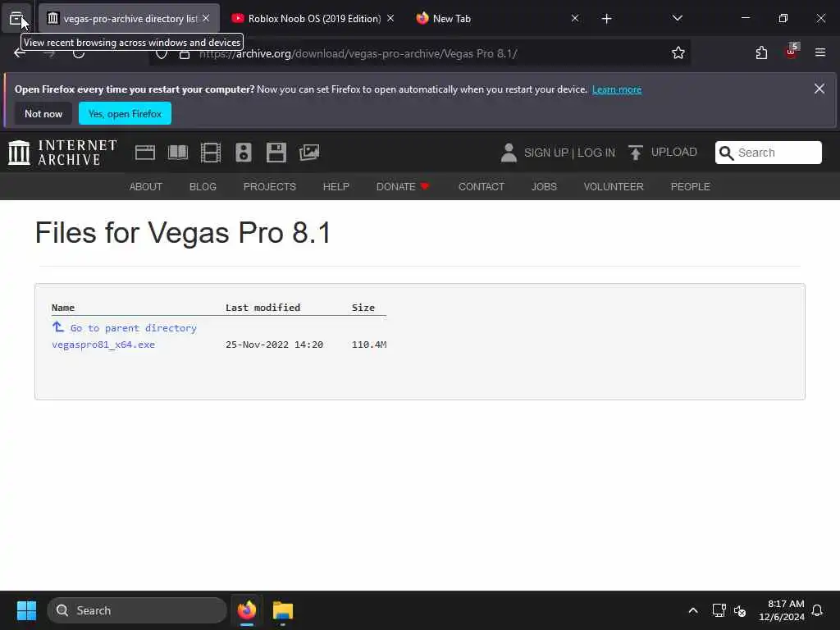Select the vegas-pro-archive directory listing tab
Viewport: 840px width, 630px height.
click(x=130, y=19)
